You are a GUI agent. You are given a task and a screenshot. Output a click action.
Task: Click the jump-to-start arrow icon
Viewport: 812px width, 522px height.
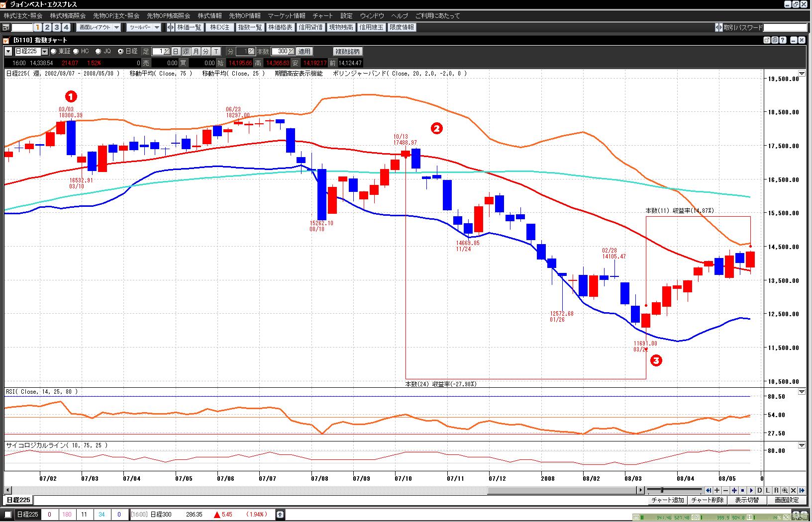[x=709, y=490]
